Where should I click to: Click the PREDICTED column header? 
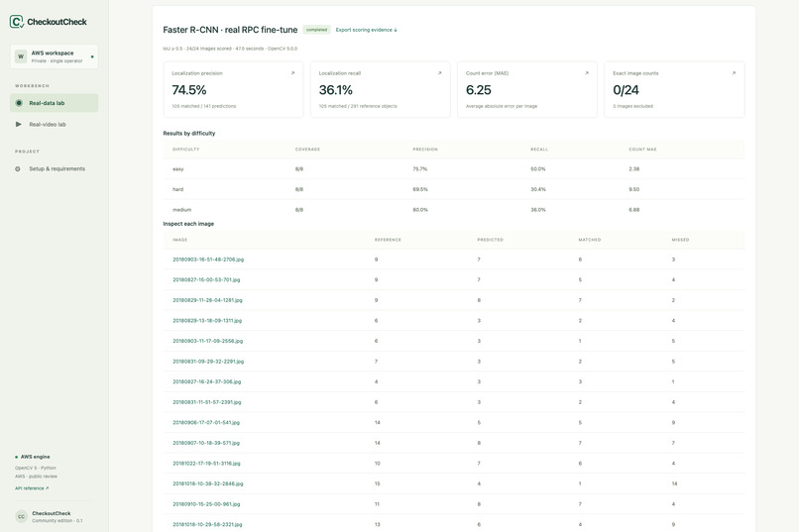pyautogui.click(x=490, y=240)
